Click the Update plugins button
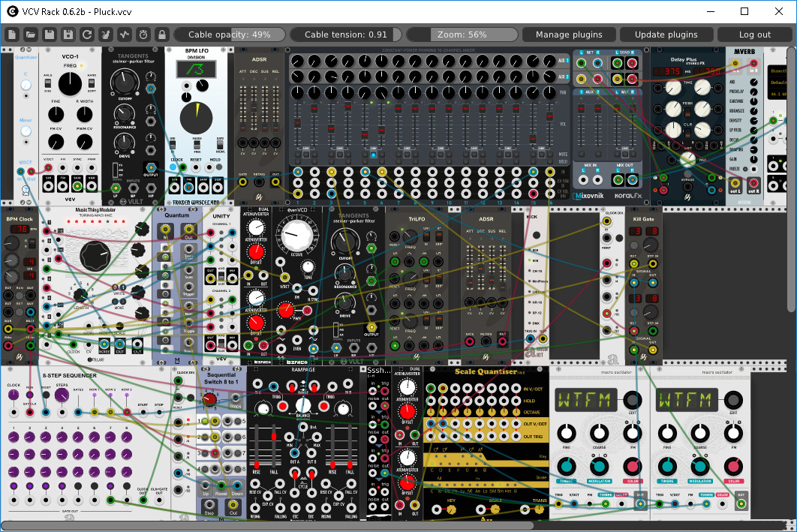This screenshot has height=532, width=797. 666,35
